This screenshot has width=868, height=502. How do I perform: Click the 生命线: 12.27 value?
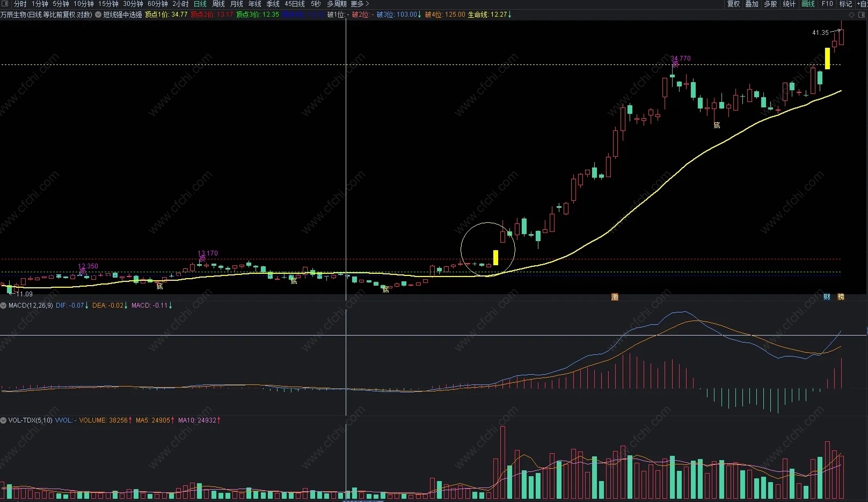490,14
